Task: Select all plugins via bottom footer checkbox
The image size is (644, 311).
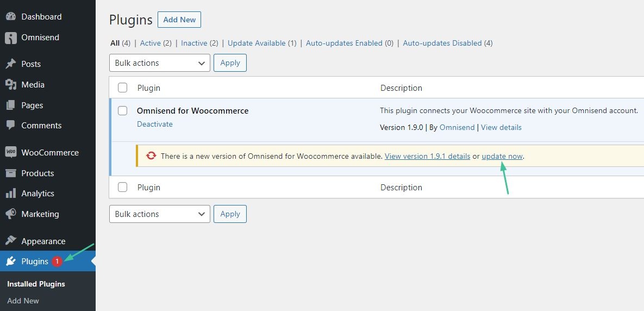Action: (122, 187)
